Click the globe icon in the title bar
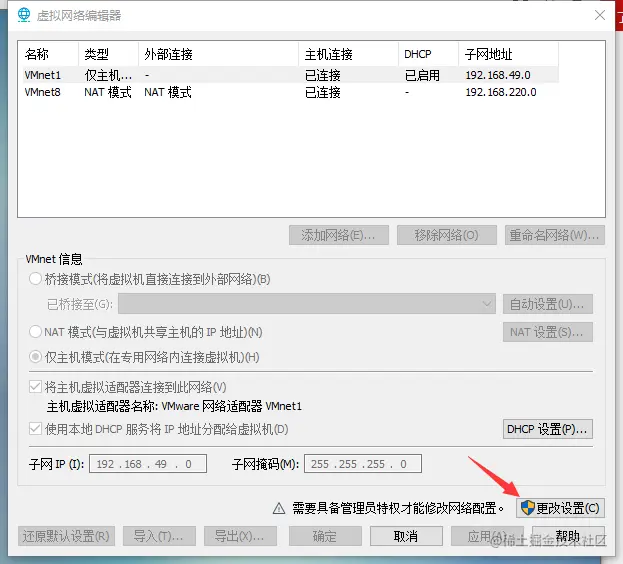This screenshot has height=564, width=623. (24, 15)
